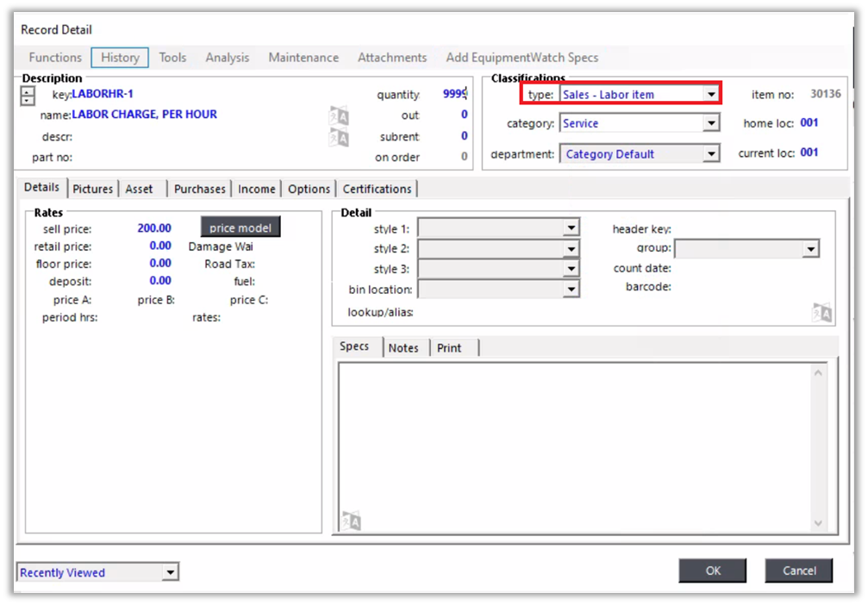This screenshot has width=868, height=605.
Task: Click the OK button
Action: [712, 571]
